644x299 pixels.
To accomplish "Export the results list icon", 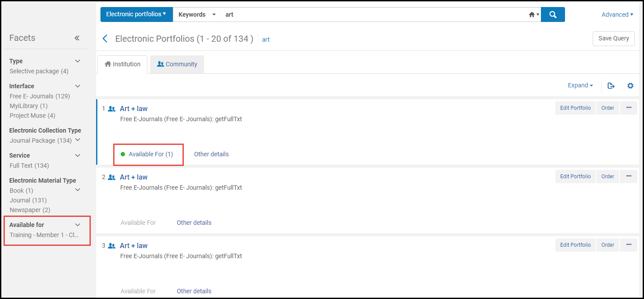I will click(611, 86).
